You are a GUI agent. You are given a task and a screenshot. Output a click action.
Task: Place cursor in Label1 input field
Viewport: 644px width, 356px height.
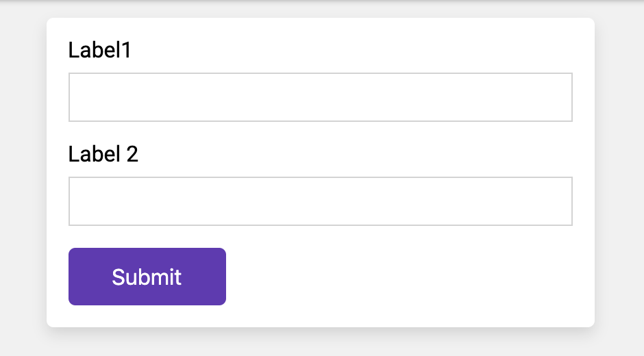pos(320,97)
